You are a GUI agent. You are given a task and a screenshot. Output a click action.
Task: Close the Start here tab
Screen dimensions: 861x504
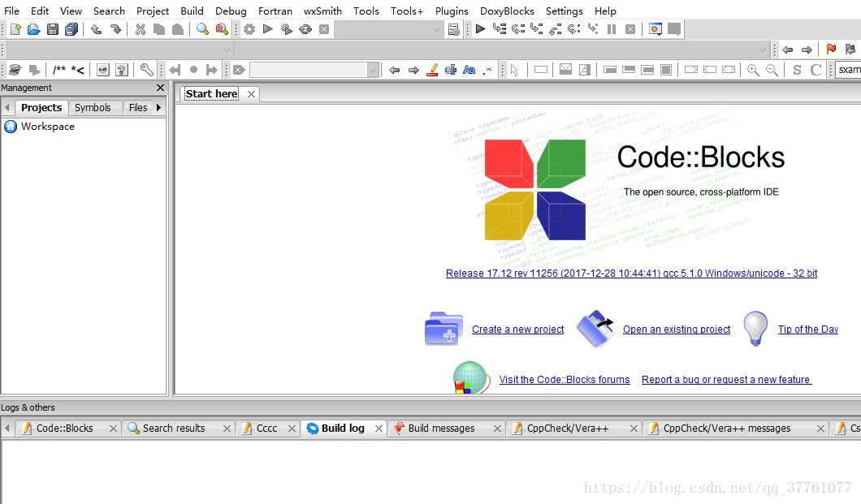pyautogui.click(x=251, y=94)
